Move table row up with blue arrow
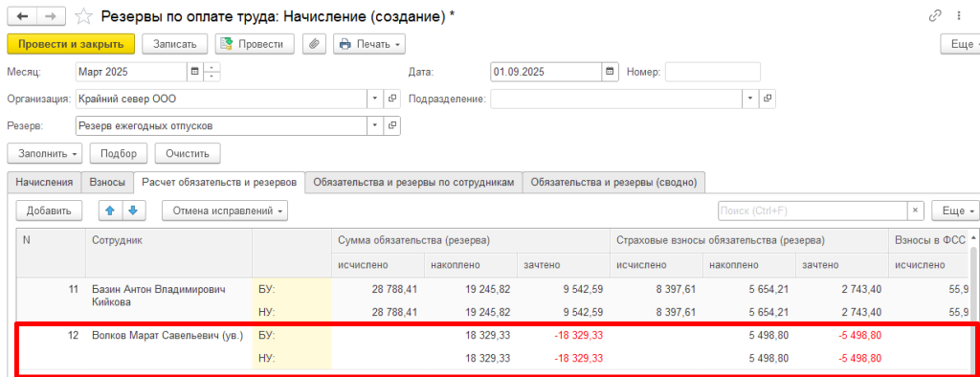Viewport: 980px width, 377px height. 111,211
